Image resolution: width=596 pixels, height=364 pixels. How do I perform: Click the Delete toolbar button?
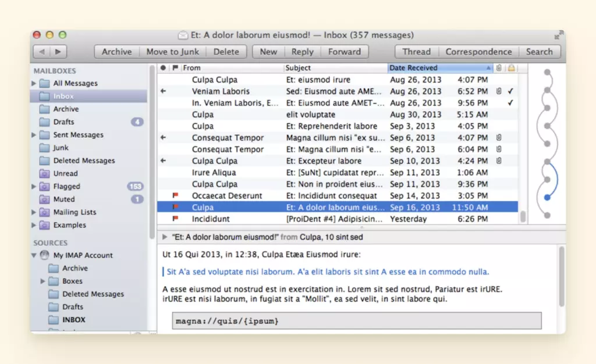(x=226, y=52)
